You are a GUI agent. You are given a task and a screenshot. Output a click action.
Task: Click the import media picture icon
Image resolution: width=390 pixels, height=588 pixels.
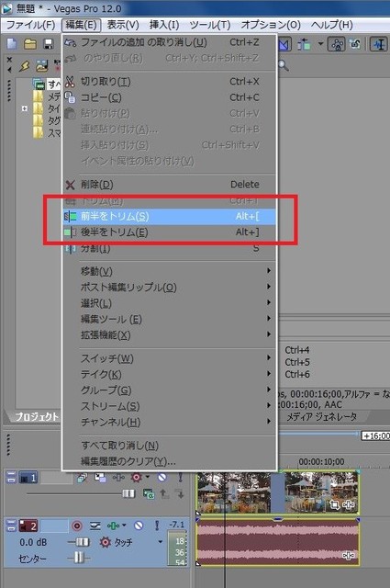pyautogui.click(x=41, y=66)
